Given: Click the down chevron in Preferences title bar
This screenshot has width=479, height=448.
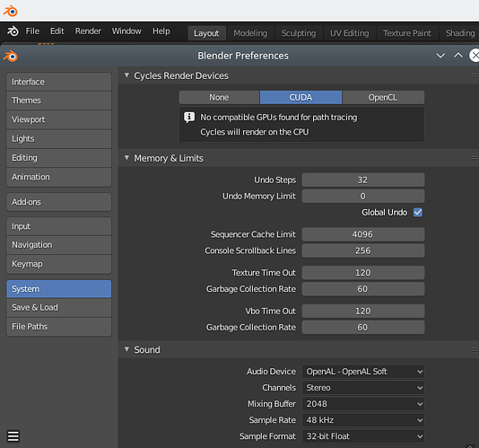Looking at the screenshot, I should [440, 56].
